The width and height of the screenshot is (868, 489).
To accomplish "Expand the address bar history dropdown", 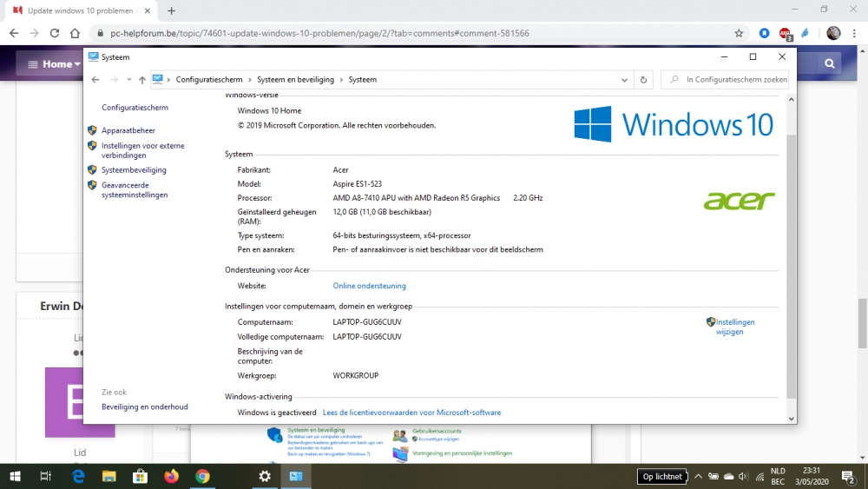I will click(x=624, y=80).
